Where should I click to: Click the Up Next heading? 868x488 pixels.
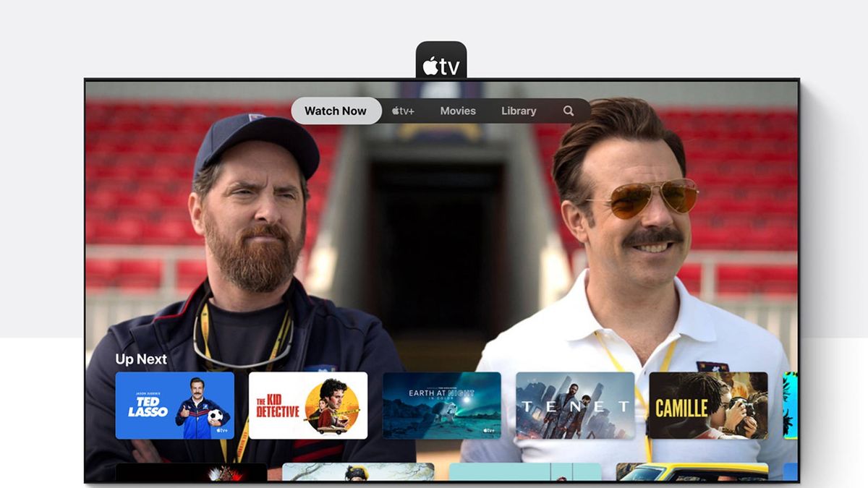pyautogui.click(x=141, y=359)
